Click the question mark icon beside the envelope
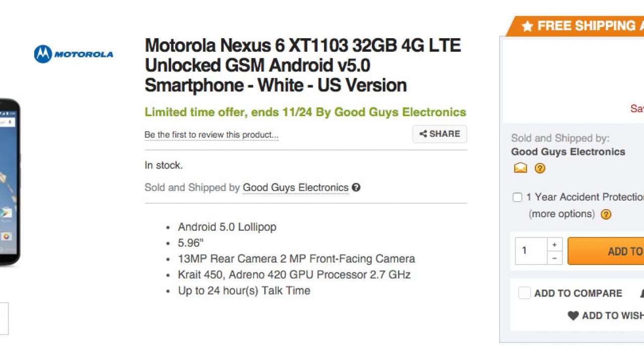644x362 pixels. pyautogui.click(x=540, y=168)
